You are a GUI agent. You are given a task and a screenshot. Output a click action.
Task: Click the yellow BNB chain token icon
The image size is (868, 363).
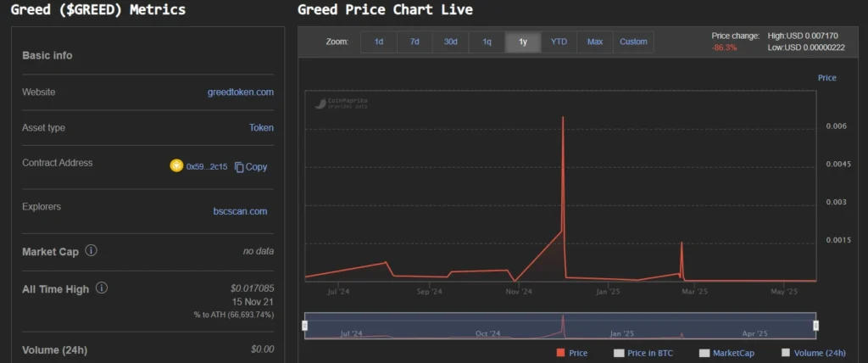(176, 166)
